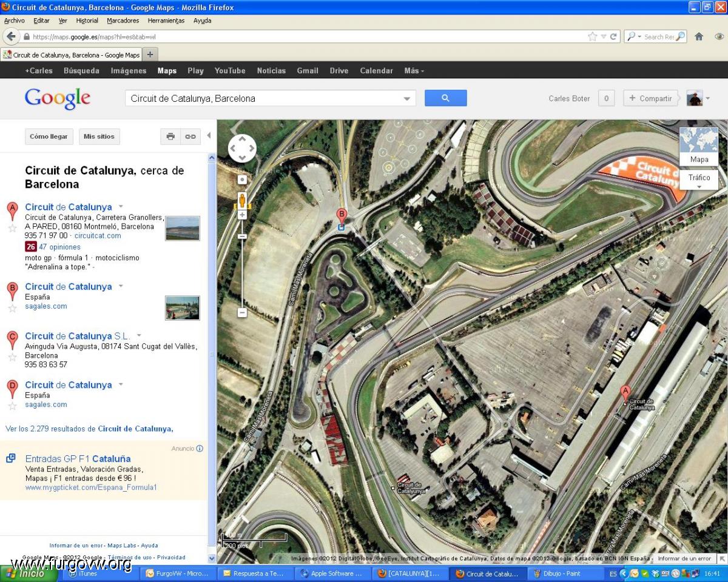Open the circuitcat.com link

tap(98, 236)
